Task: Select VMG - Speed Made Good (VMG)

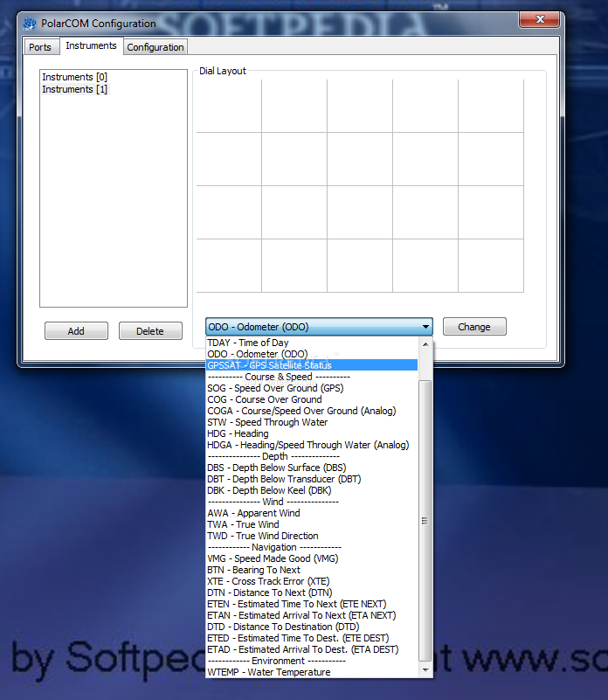Action: coord(312,559)
